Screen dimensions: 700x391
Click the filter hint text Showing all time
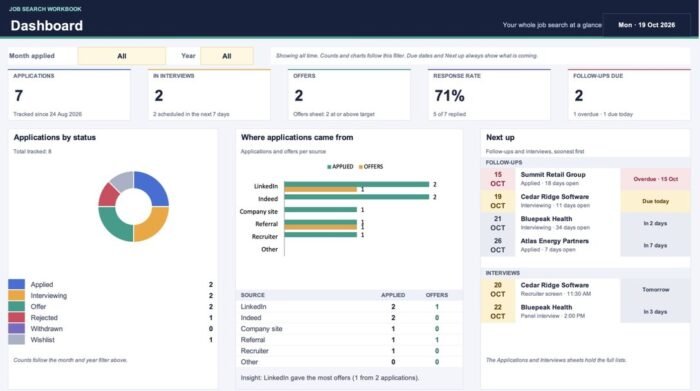(406, 56)
